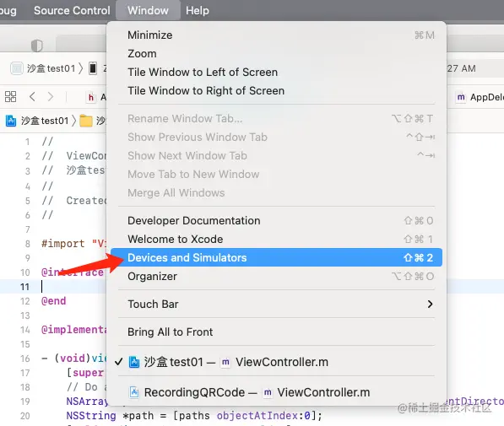Go forward with the right chevron
504x426 pixels.
(x=51, y=96)
